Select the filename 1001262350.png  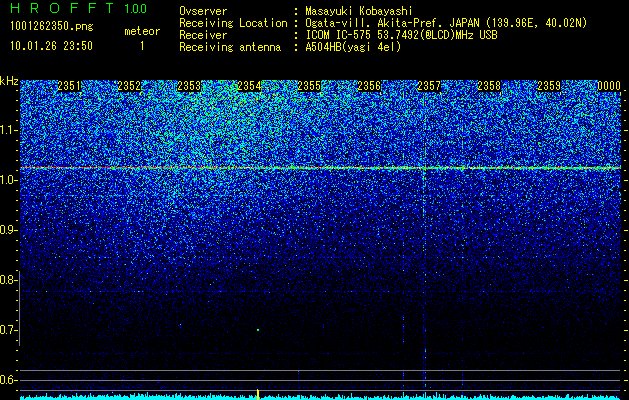[52, 27]
